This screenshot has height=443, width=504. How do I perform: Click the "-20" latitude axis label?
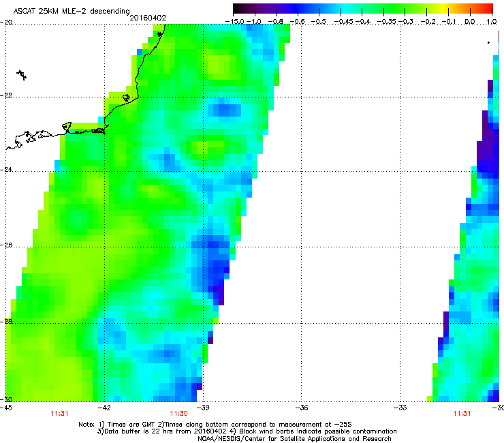pos(6,22)
